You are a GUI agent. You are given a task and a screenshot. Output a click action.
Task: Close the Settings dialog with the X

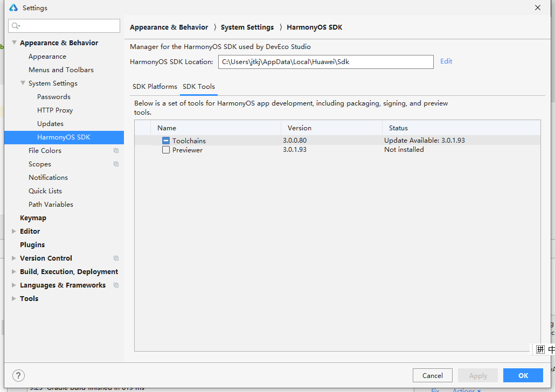pos(538,8)
